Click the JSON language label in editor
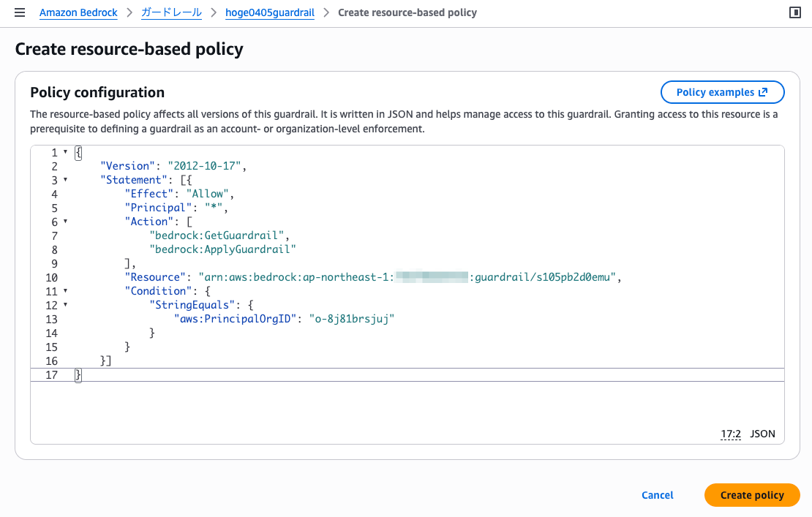This screenshot has height=517, width=812. [762, 434]
